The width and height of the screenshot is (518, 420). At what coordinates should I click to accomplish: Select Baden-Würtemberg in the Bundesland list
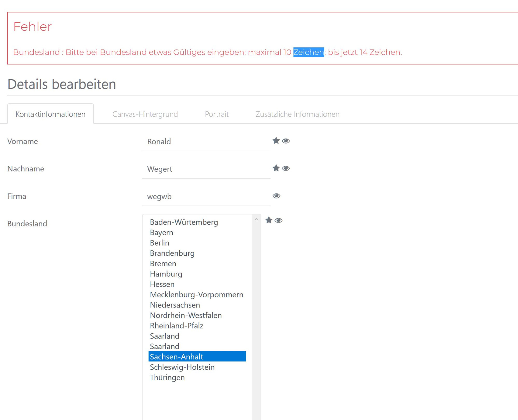(197, 222)
